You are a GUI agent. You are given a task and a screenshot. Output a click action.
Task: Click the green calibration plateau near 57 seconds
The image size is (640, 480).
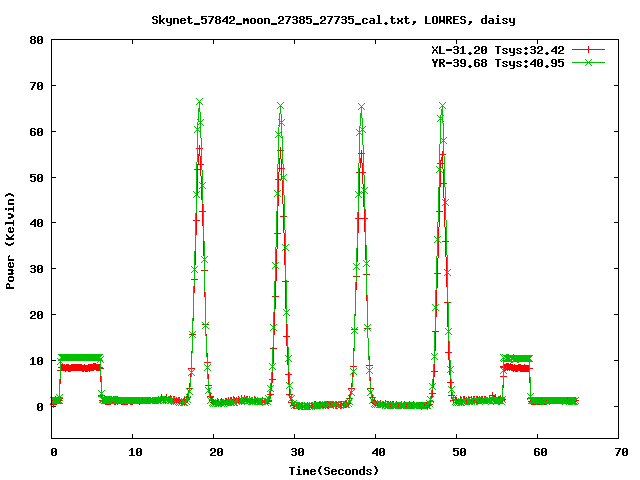pos(518,359)
